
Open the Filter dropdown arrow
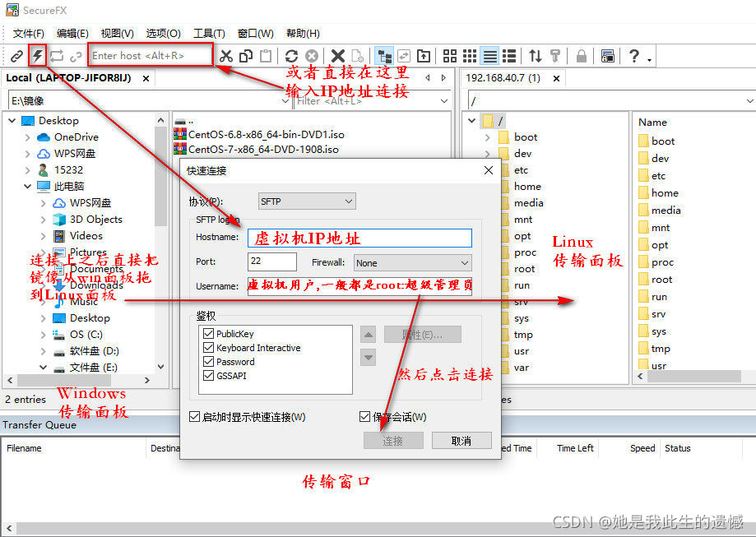pos(444,101)
